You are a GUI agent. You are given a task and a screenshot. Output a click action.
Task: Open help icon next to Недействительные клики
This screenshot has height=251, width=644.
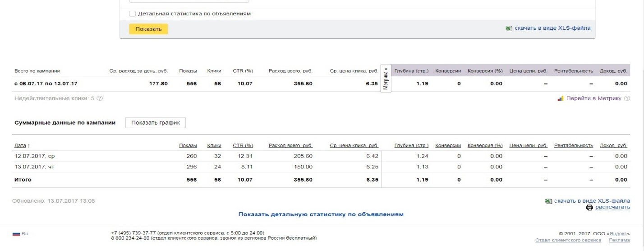(x=100, y=98)
